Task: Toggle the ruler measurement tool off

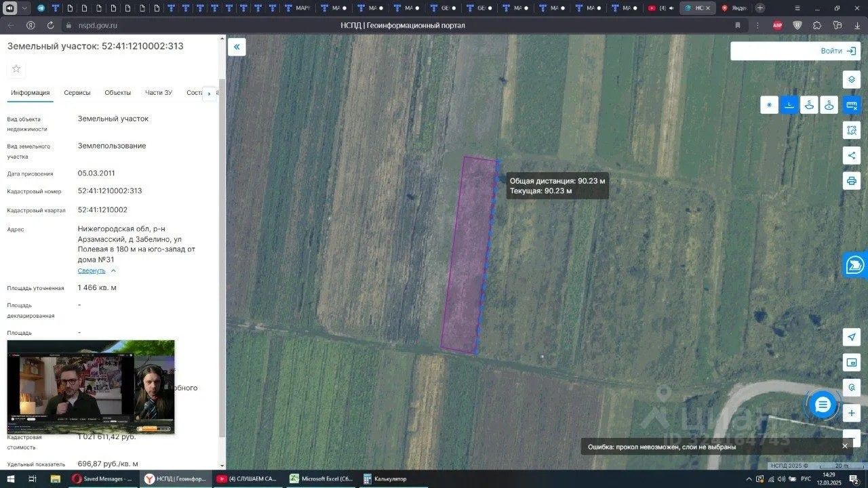Action: click(x=852, y=105)
